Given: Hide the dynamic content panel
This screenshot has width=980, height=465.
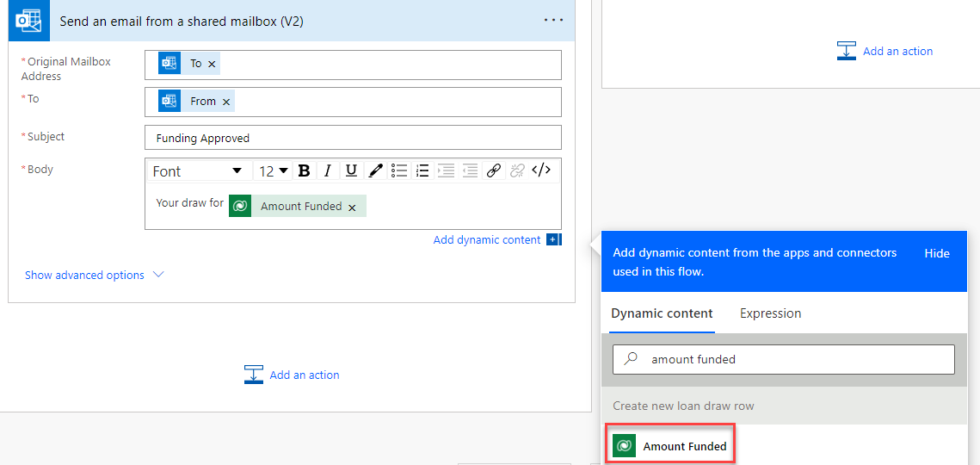Looking at the screenshot, I should [x=937, y=253].
